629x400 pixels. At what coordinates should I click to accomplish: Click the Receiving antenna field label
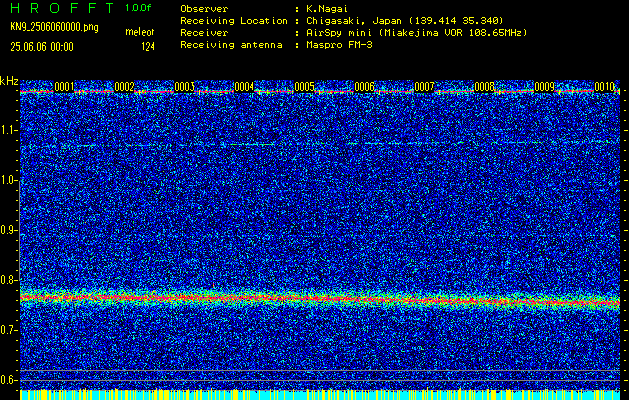point(231,45)
